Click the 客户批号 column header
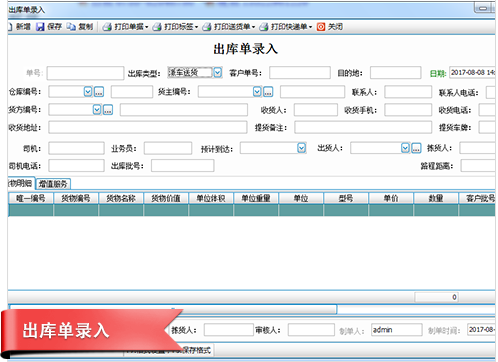The width and height of the screenshot is (498, 362). pyautogui.click(x=477, y=198)
